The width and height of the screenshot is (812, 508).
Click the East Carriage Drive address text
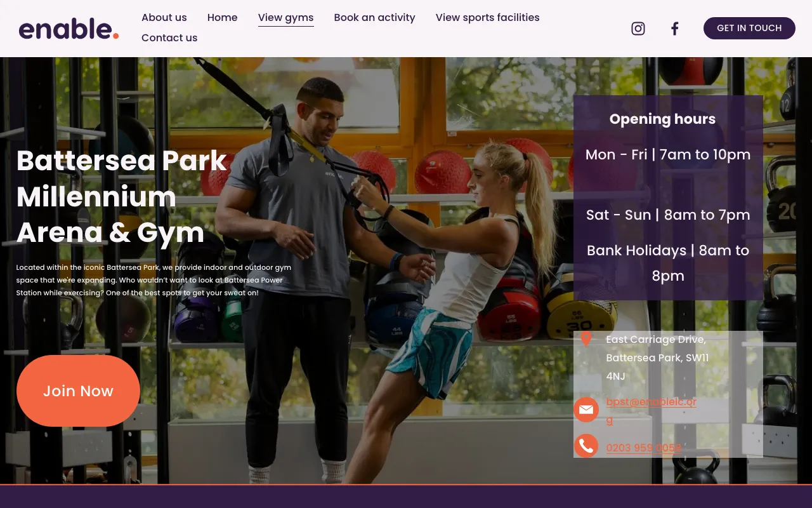pyautogui.click(x=657, y=358)
